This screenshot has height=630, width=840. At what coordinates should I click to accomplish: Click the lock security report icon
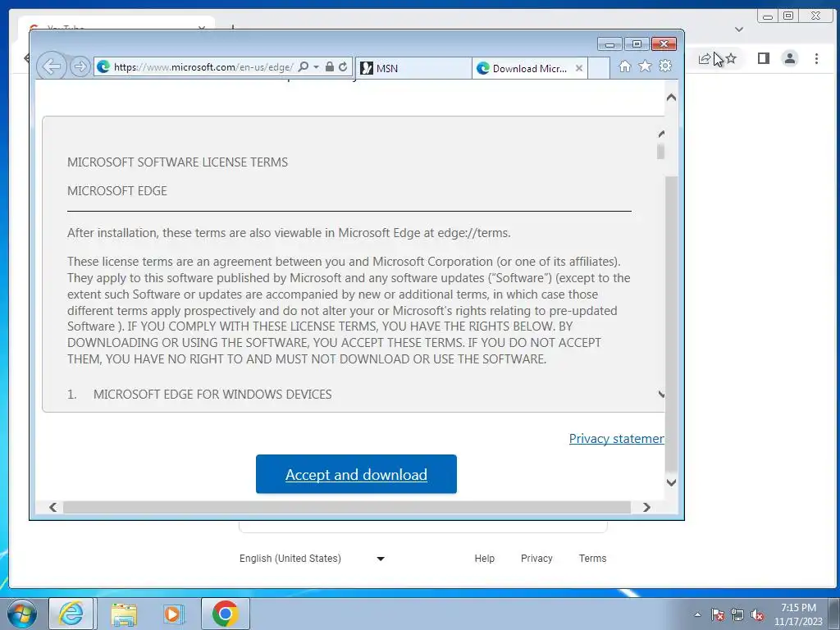coord(330,67)
